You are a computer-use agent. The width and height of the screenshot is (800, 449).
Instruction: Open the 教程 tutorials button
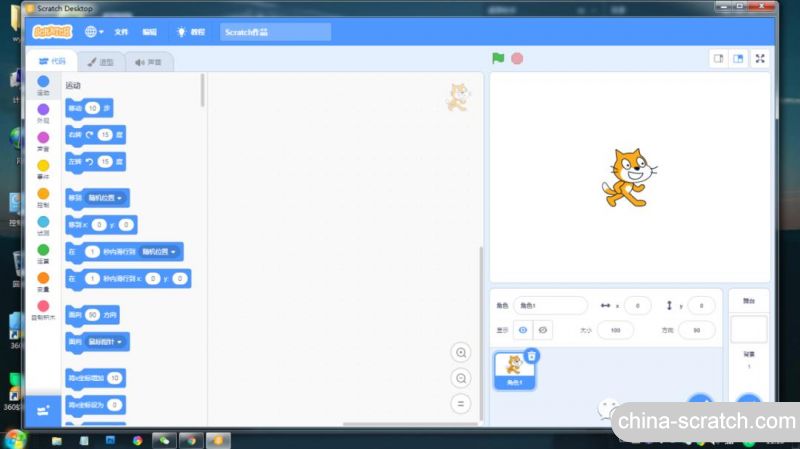(x=190, y=32)
